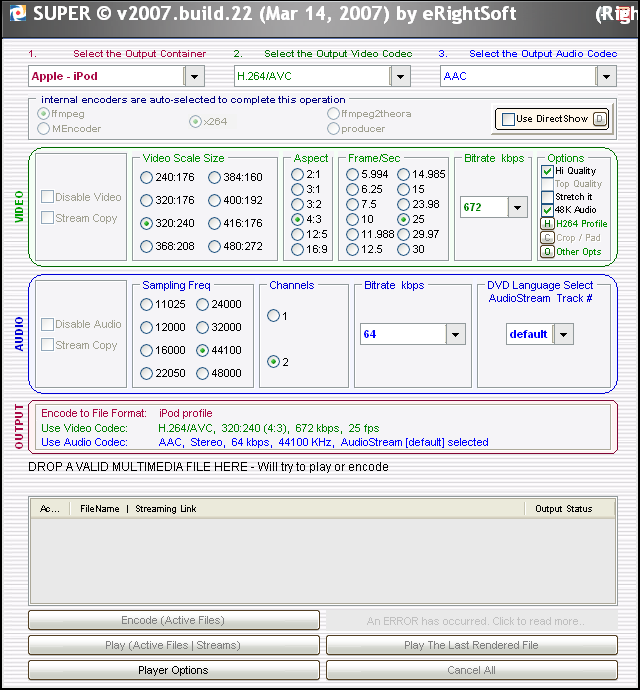Click the H icon for H264 Profile
The height and width of the screenshot is (690, 640).
[x=547, y=224]
